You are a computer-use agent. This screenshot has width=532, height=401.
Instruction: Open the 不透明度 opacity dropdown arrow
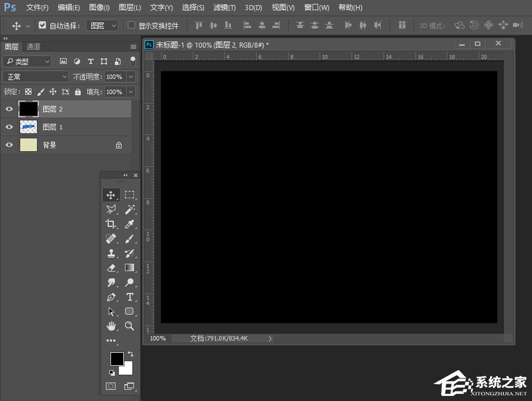[x=131, y=77]
